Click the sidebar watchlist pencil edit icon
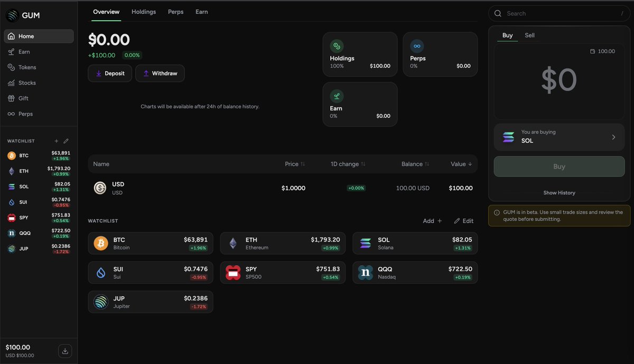 click(66, 141)
